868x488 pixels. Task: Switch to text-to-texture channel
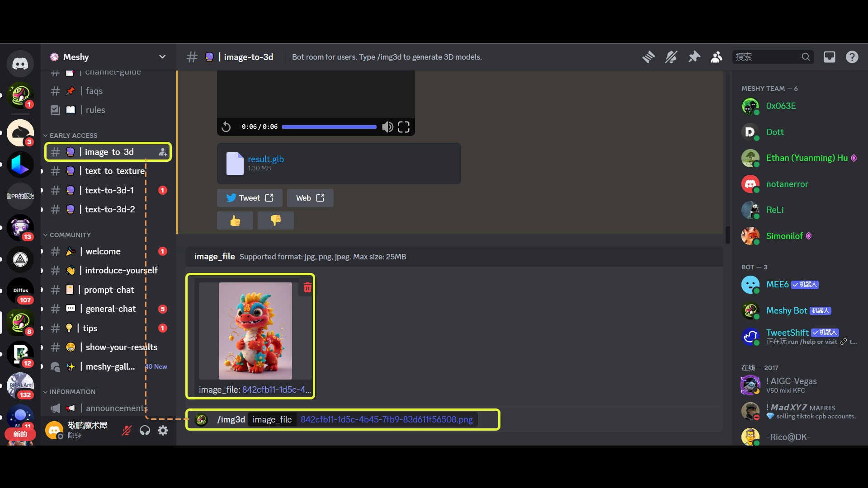click(114, 171)
